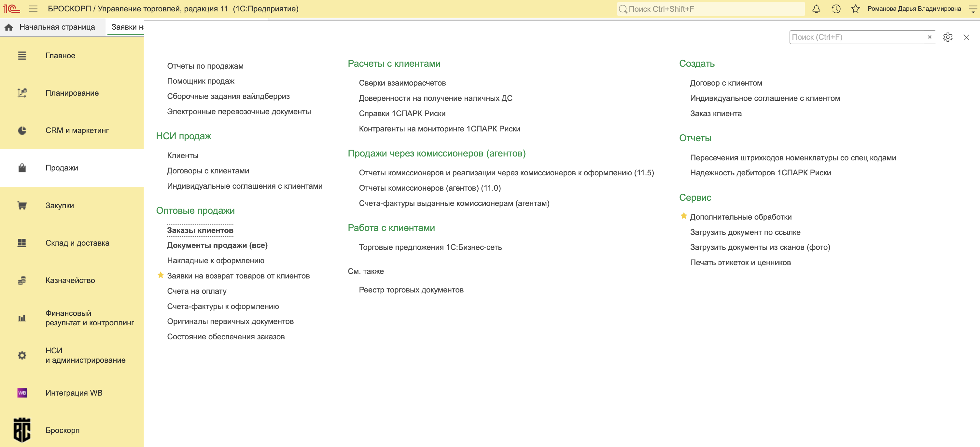This screenshot has width=980, height=447.
Task: Toggle favorite star for Дополнительные обработки
Action: [x=684, y=216]
